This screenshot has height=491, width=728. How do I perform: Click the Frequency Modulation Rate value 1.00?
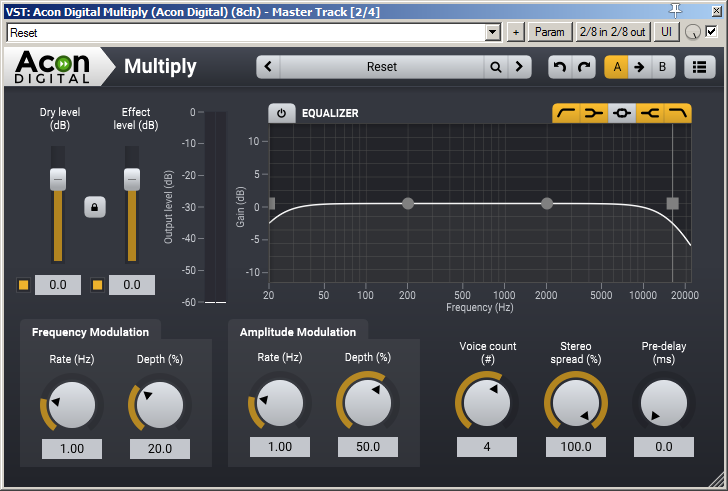coord(72,449)
